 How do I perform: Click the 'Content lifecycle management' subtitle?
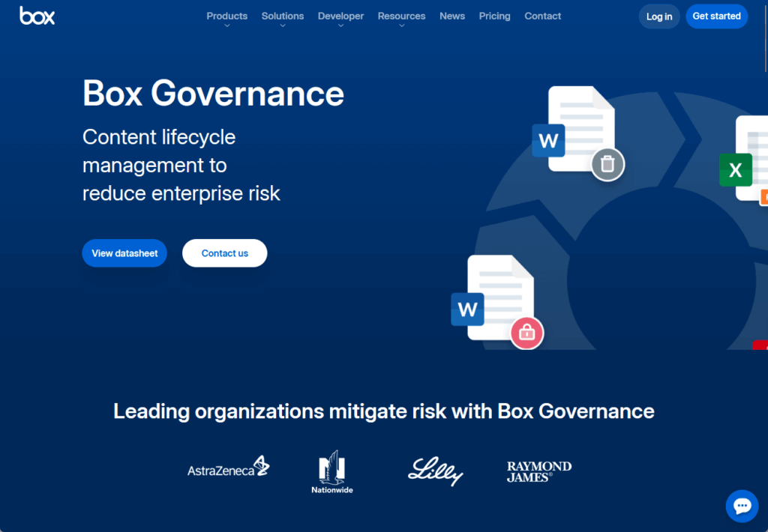tap(181, 165)
